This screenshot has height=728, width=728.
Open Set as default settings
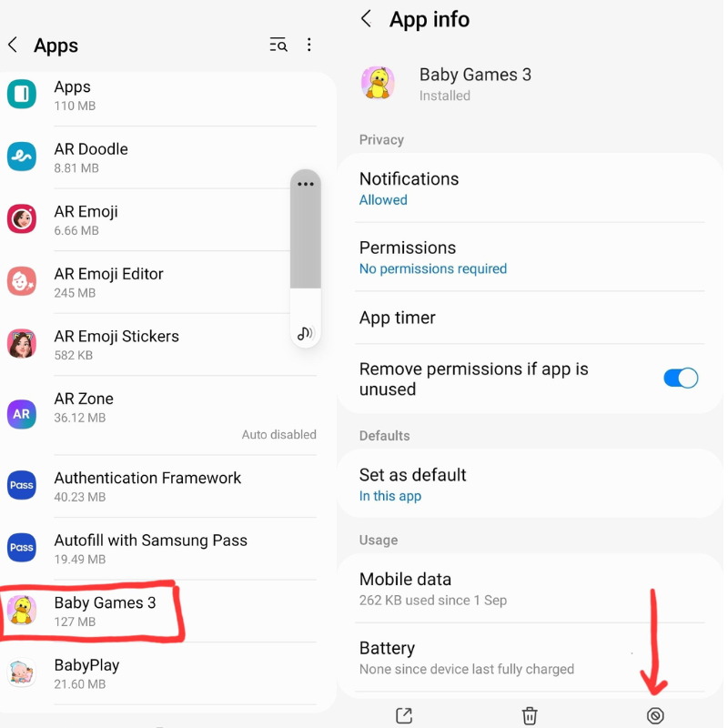coord(530,484)
